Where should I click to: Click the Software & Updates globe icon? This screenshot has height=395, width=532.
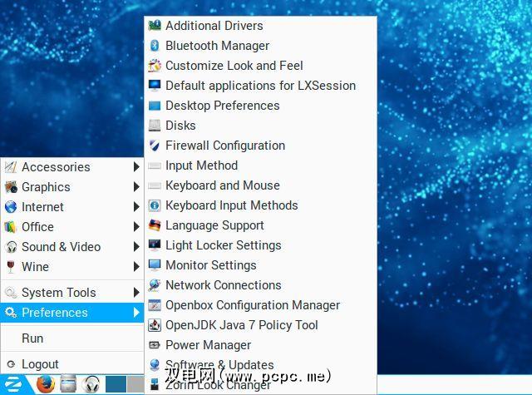[x=155, y=365]
